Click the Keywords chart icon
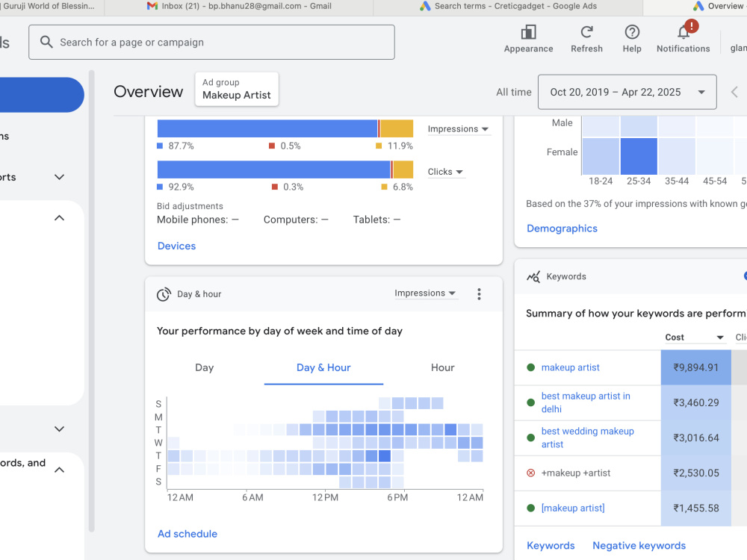 pyautogui.click(x=533, y=277)
